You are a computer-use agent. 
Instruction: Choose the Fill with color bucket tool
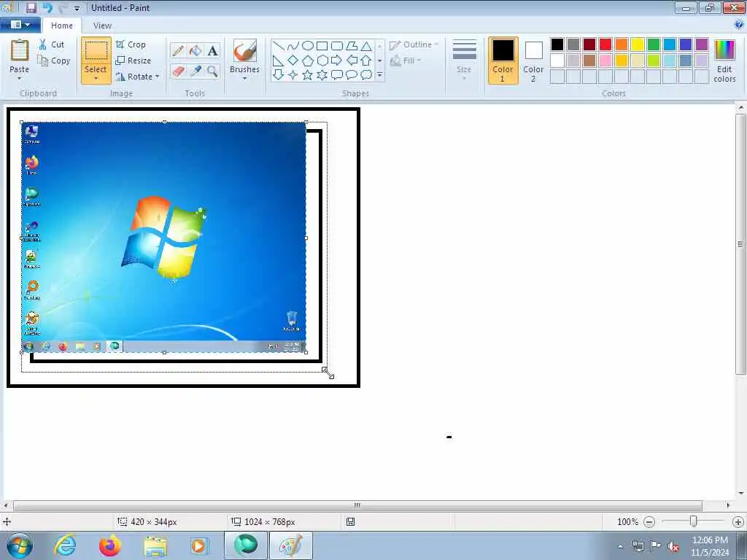pos(196,50)
